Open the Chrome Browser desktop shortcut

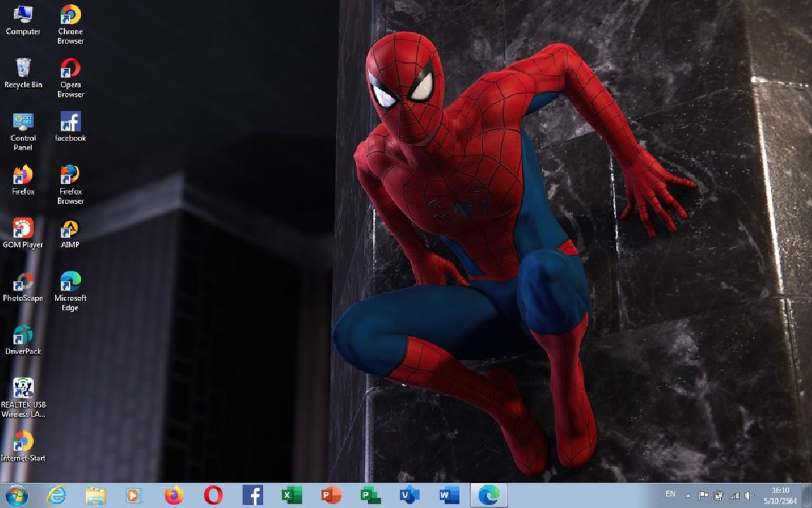click(70, 25)
